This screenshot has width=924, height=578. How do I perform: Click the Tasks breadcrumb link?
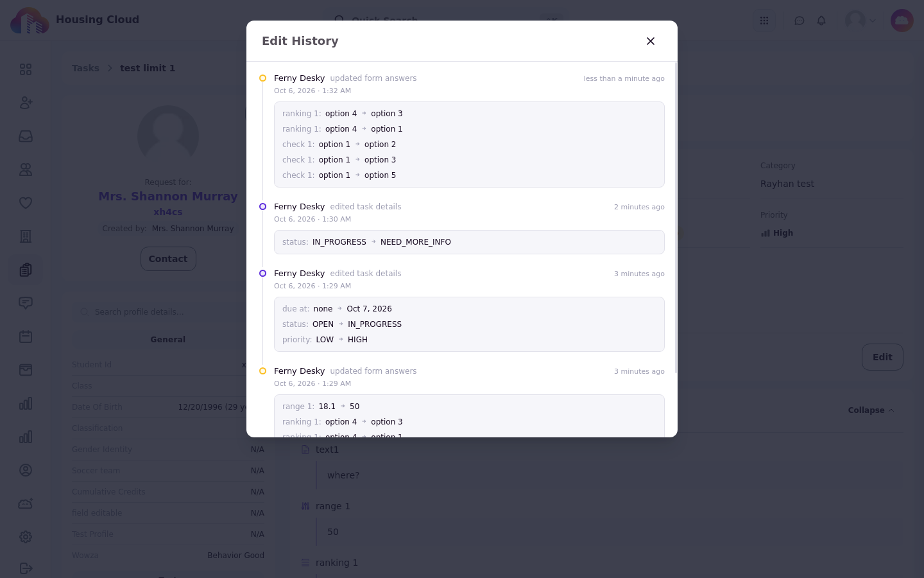[85, 68]
